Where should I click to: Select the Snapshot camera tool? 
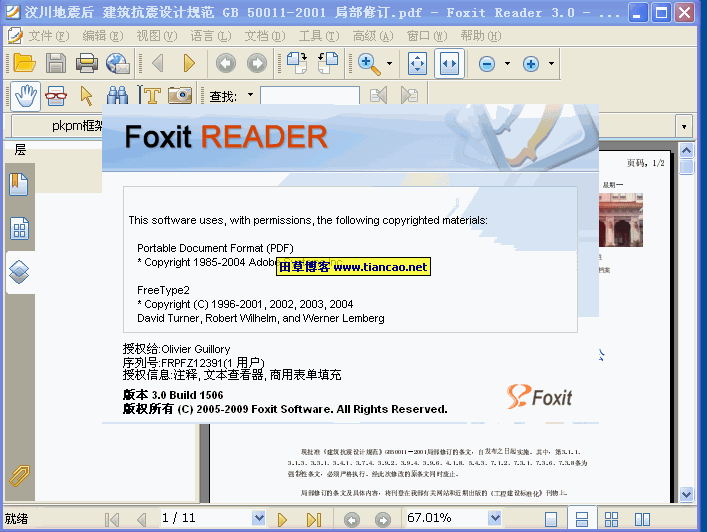point(179,95)
